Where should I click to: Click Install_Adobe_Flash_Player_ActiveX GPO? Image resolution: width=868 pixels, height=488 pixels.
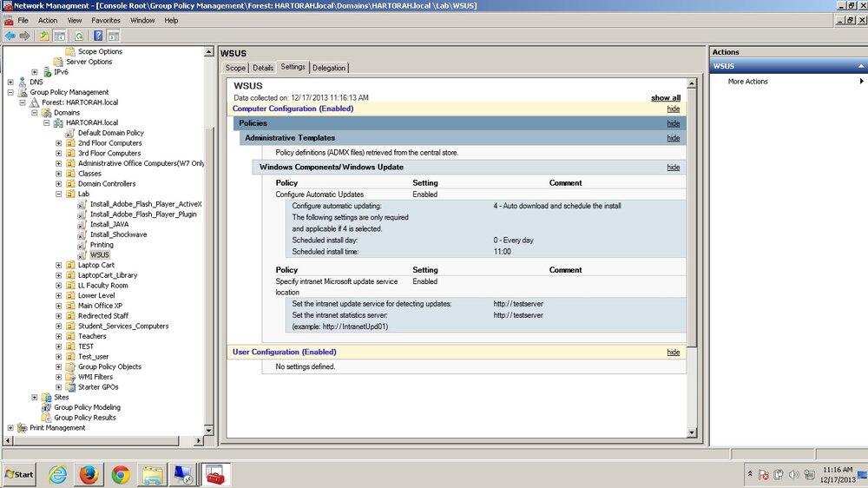coord(146,204)
